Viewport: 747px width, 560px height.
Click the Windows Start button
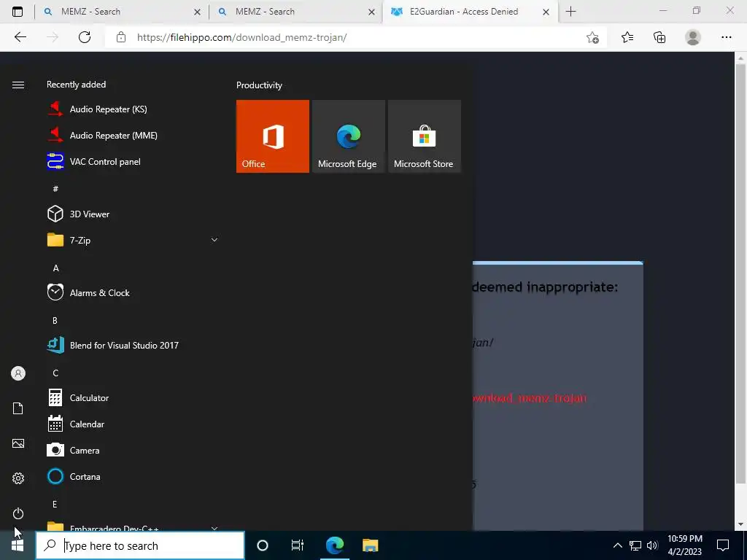click(18, 545)
